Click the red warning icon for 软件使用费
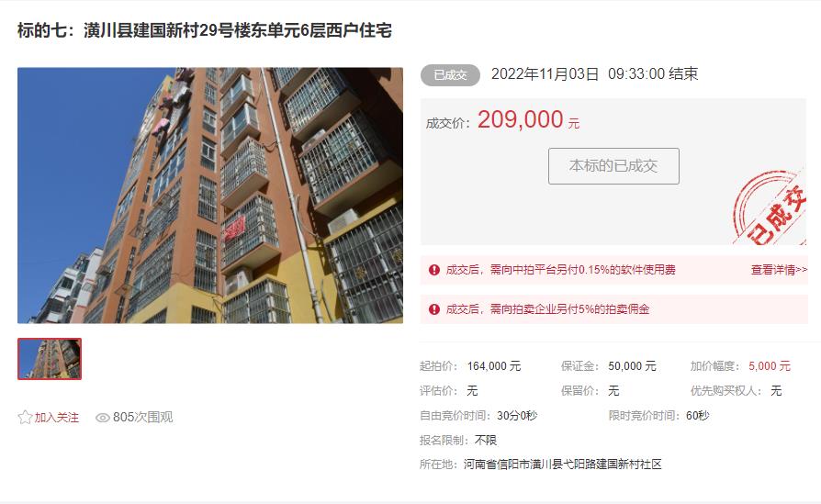Viewport: 821px width, 504px height. (x=434, y=270)
